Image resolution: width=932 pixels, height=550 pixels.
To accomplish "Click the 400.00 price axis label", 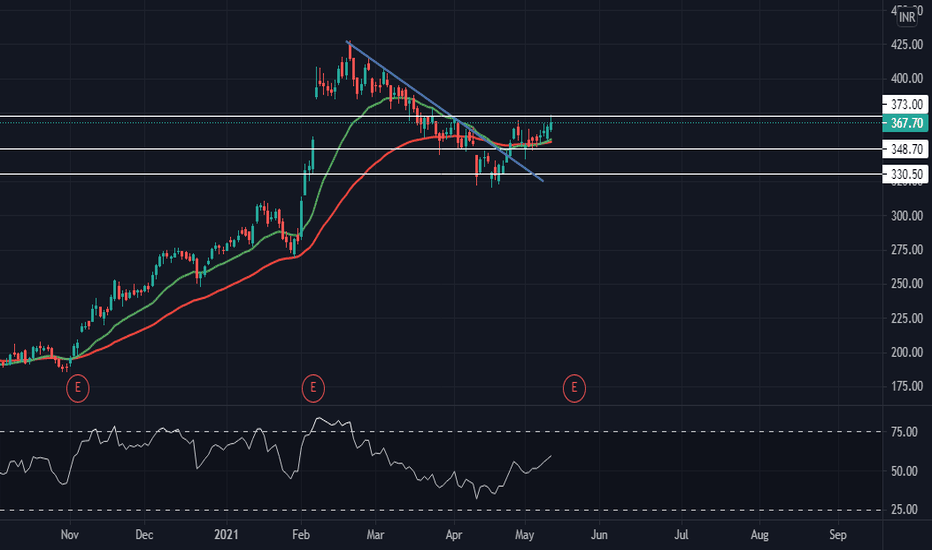I will tap(906, 78).
